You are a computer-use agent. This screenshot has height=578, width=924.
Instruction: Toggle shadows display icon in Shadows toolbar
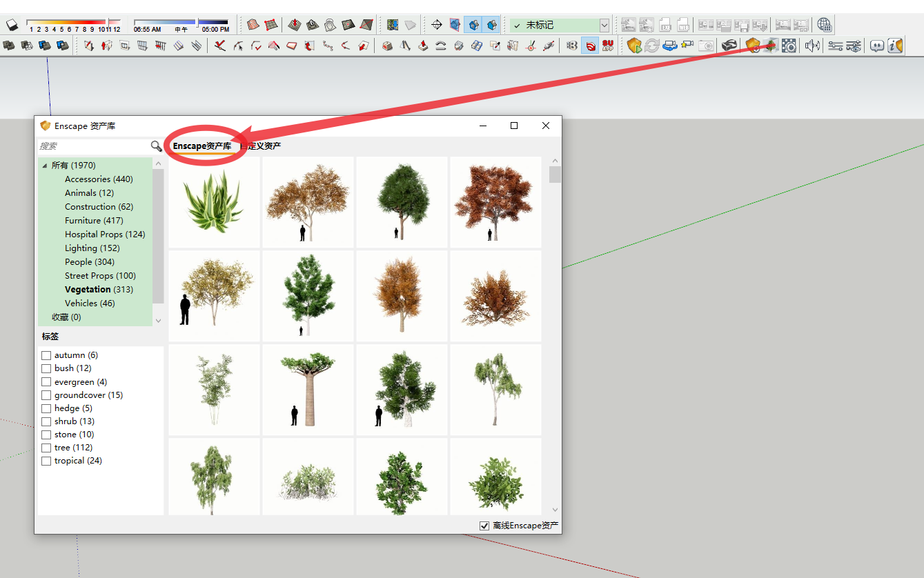pyautogui.click(x=12, y=25)
